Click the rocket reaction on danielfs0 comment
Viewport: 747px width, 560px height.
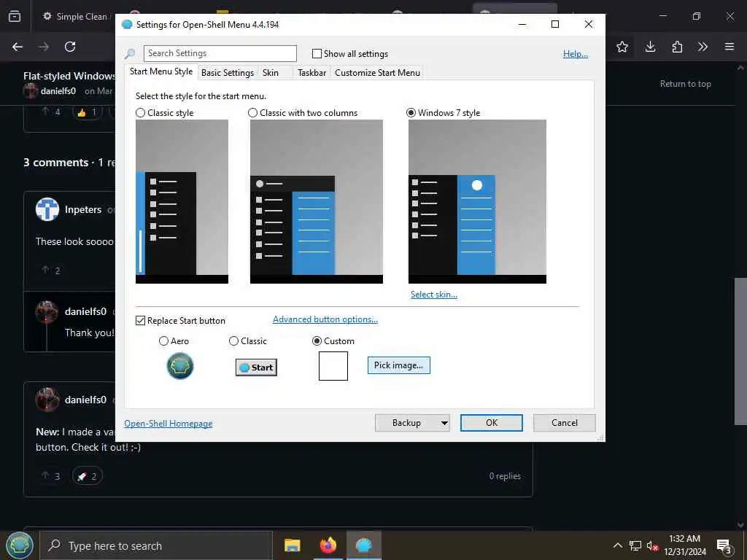88,476
